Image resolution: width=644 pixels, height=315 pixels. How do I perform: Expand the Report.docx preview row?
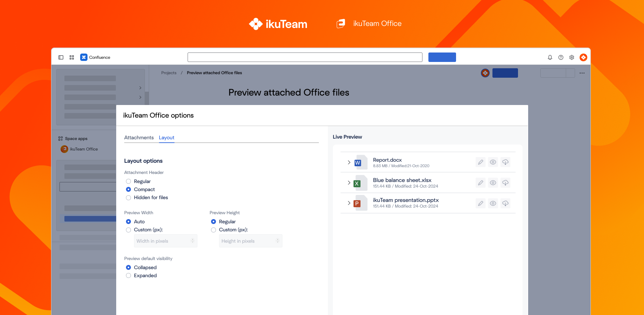coord(349,162)
